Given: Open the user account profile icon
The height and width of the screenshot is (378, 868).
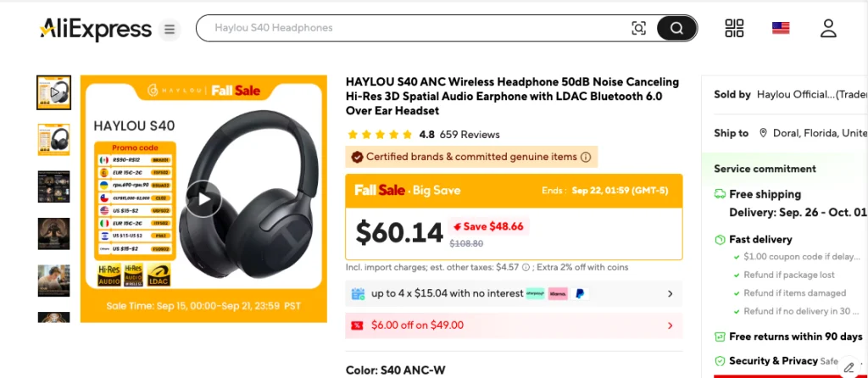Looking at the screenshot, I should pyautogui.click(x=828, y=28).
